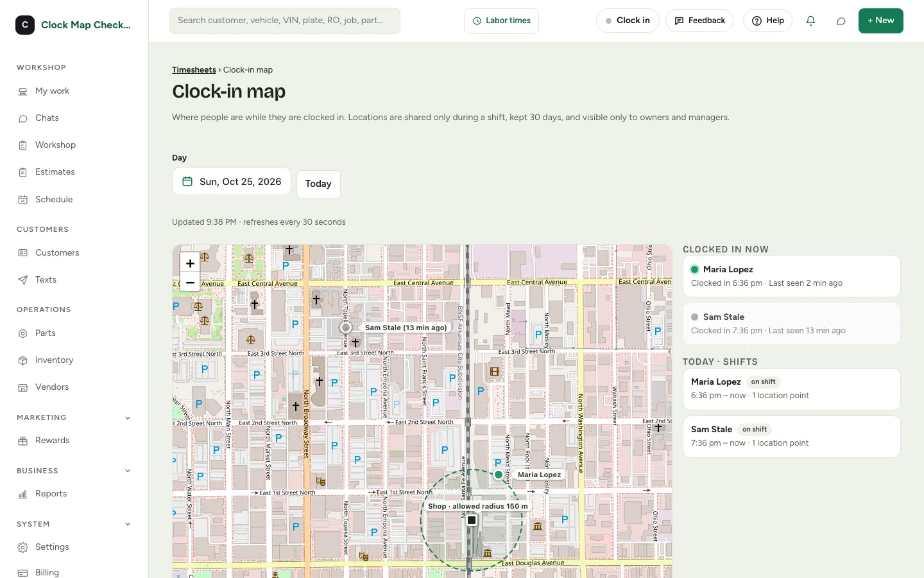Select the Sam Stale grey map marker
The height and width of the screenshot is (578, 924).
(346, 328)
